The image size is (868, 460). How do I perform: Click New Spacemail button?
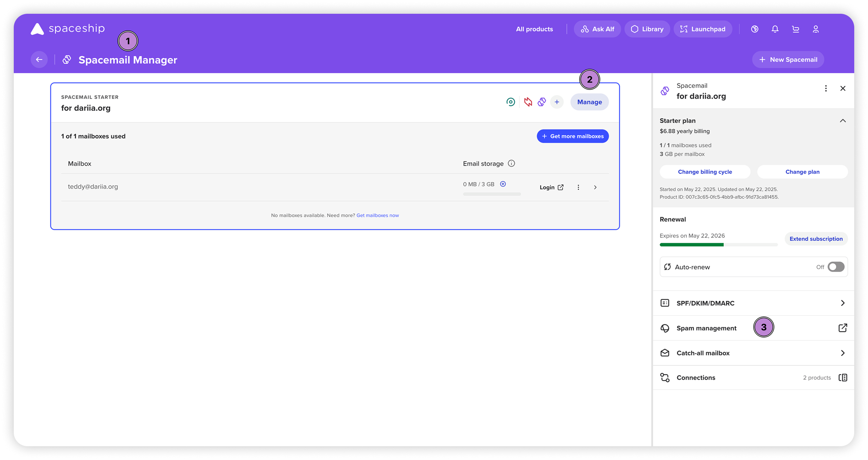(788, 60)
